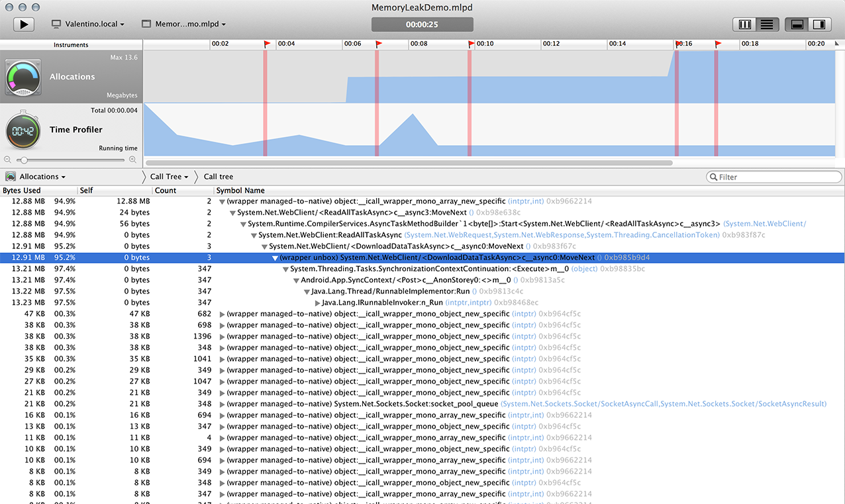Sort by Count column header
The width and height of the screenshot is (845, 504).
[183, 191]
